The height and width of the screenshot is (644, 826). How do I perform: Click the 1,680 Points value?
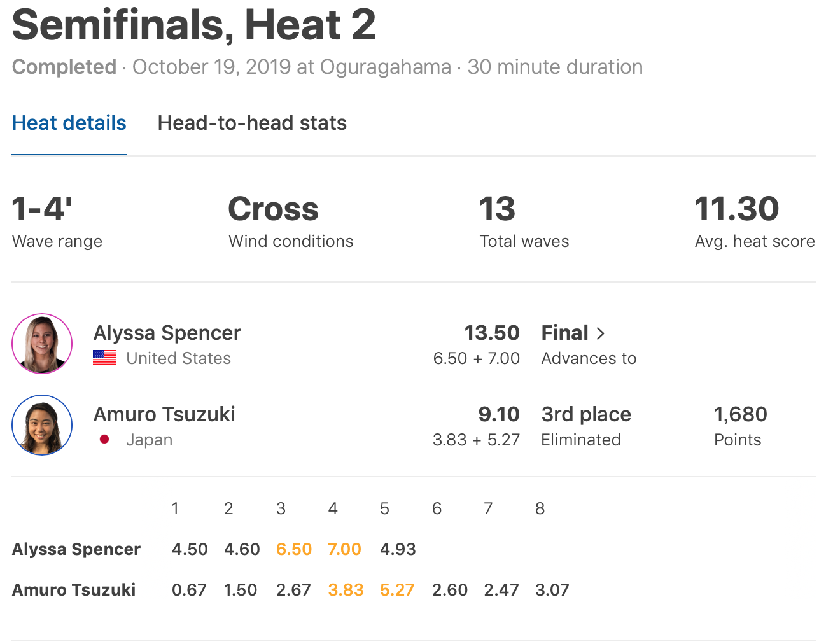pyautogui.click(x=740, y=414)
